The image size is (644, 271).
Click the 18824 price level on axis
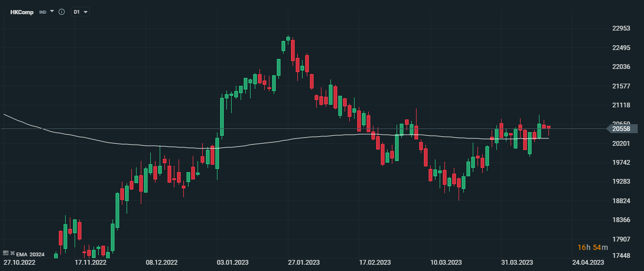coord(620,201)
